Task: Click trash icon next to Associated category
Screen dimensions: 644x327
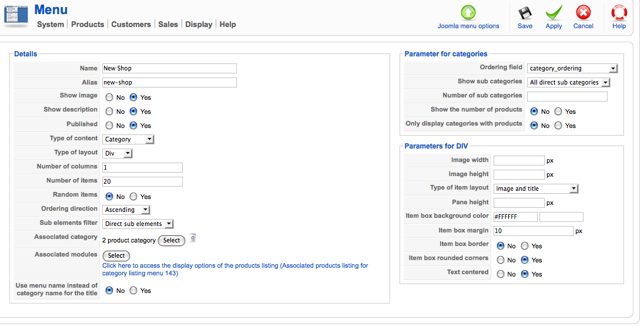Action: click(x=192, y=238)
